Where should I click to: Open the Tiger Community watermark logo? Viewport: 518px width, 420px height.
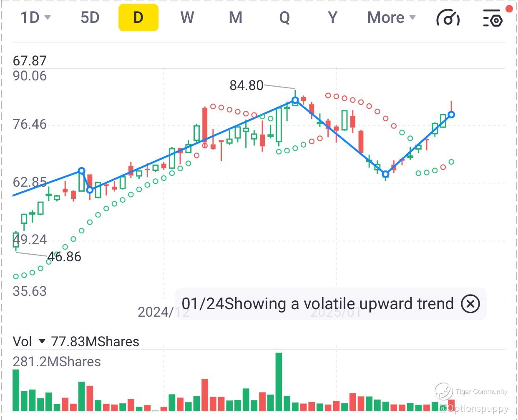point(444,392)
